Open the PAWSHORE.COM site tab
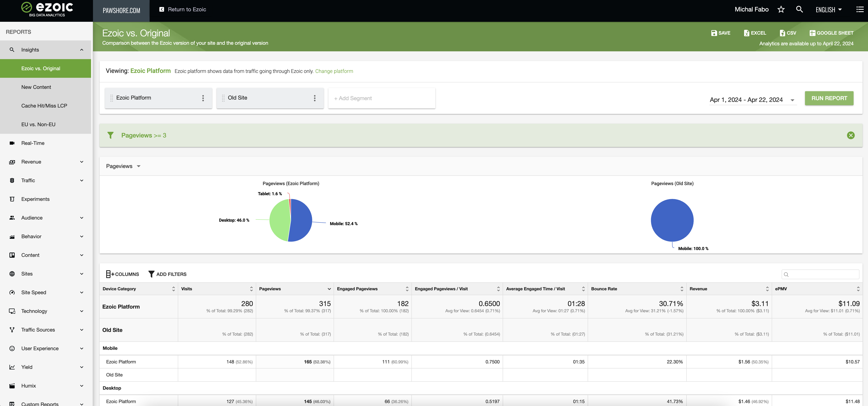This screenshot has width=868, height=406. click(x=121, y=11)
